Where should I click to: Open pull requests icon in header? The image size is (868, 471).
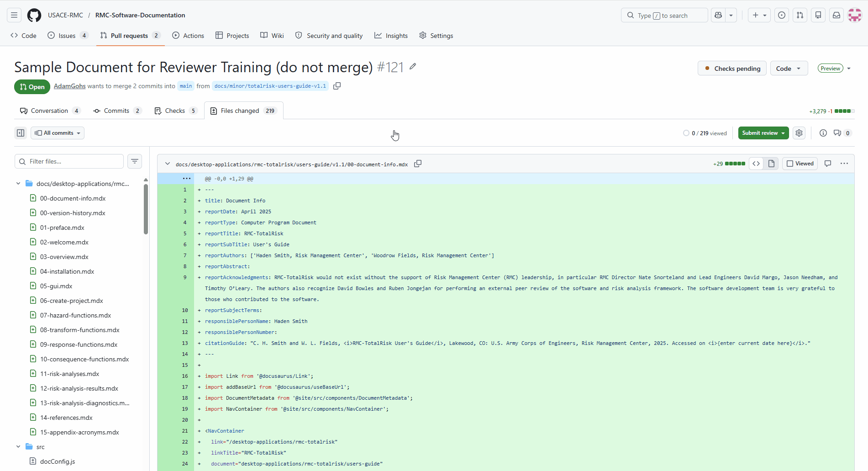800,15
